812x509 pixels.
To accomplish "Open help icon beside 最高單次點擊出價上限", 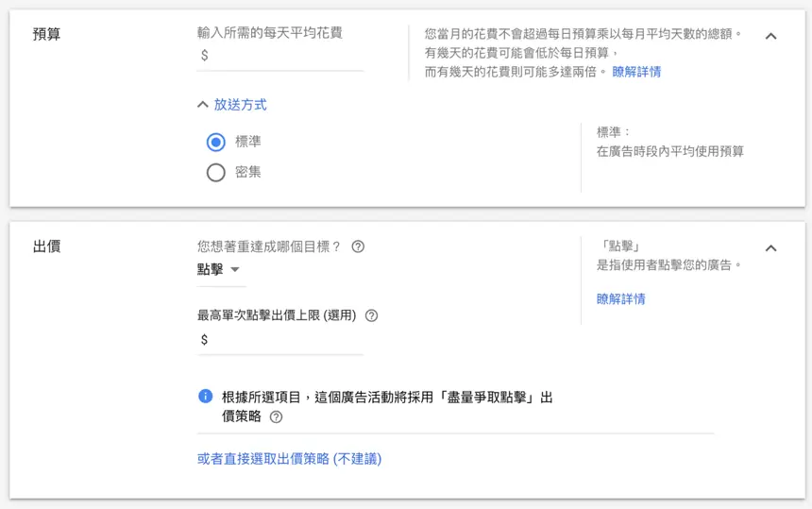I will point(371,315).
